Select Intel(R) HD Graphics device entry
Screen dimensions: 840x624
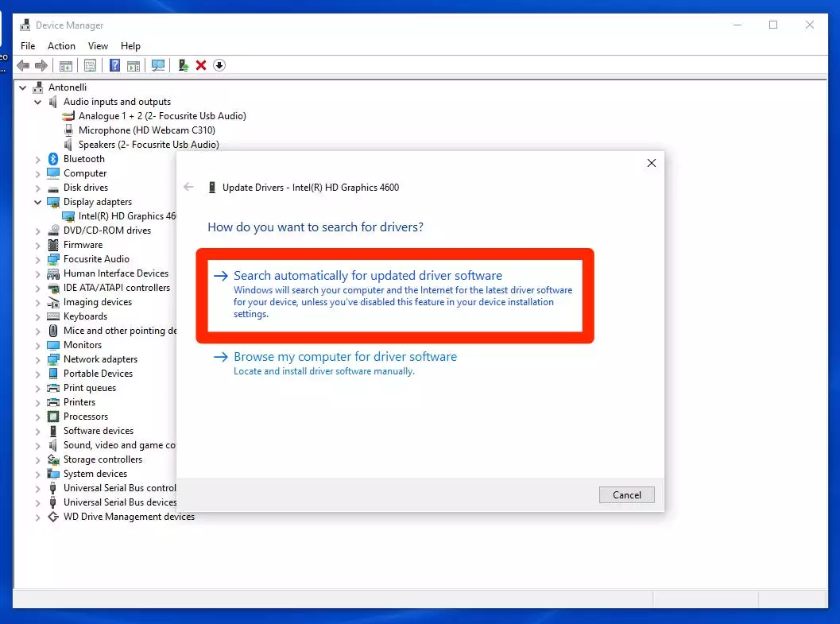[x=127, y=216]
